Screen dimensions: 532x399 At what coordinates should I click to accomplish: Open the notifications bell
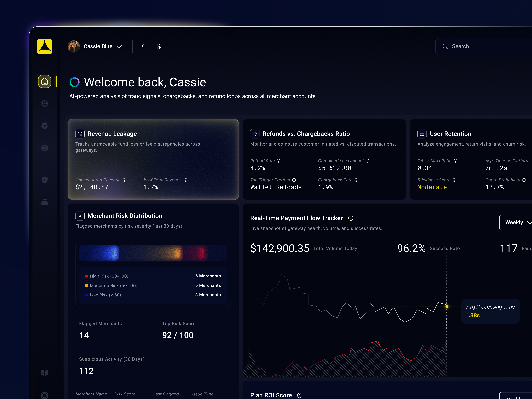point(144,46)
